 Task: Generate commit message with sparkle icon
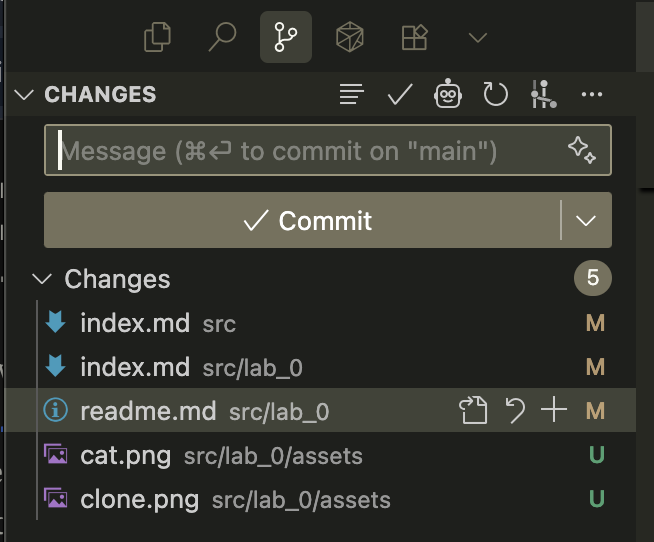click(x=581, y=151)
